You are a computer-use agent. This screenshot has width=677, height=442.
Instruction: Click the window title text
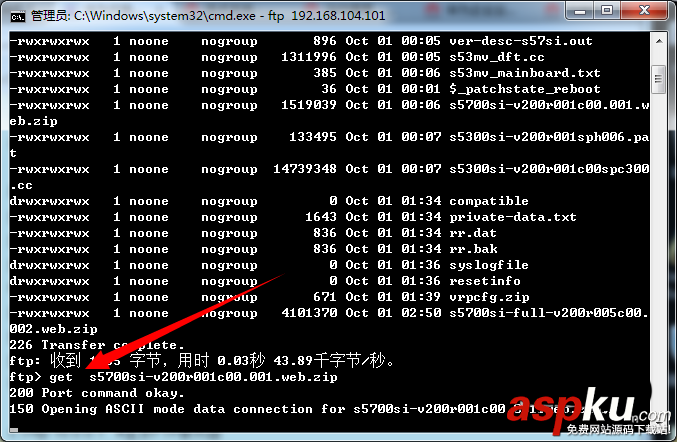pos(208,16)
